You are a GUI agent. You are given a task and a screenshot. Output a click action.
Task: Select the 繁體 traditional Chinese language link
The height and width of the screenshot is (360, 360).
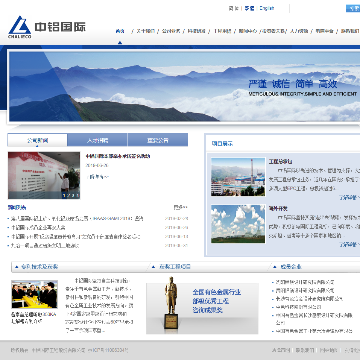(x=249, y=8)
